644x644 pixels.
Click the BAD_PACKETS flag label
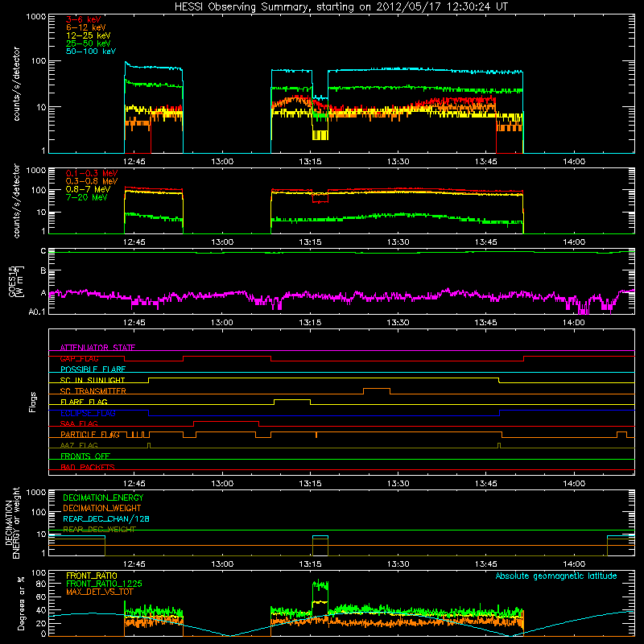click(88, 467)
